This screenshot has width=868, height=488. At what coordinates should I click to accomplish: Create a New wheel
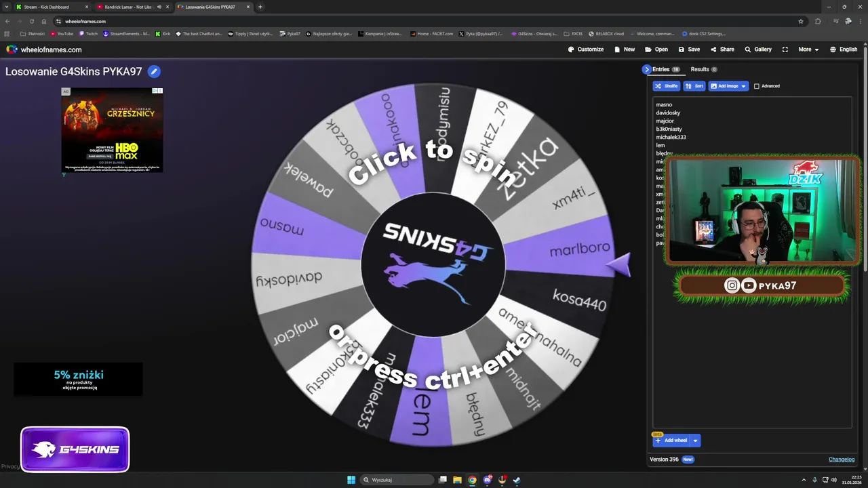click(x=625, y=49)
